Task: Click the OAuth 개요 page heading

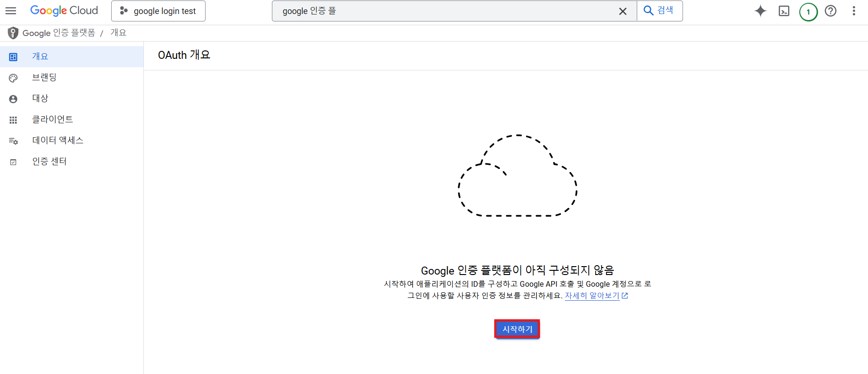Action: pos(184,55)
